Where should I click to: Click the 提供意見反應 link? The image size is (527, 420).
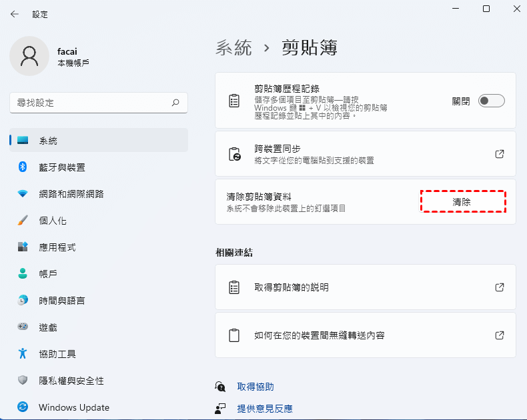(x=264, y=408)
